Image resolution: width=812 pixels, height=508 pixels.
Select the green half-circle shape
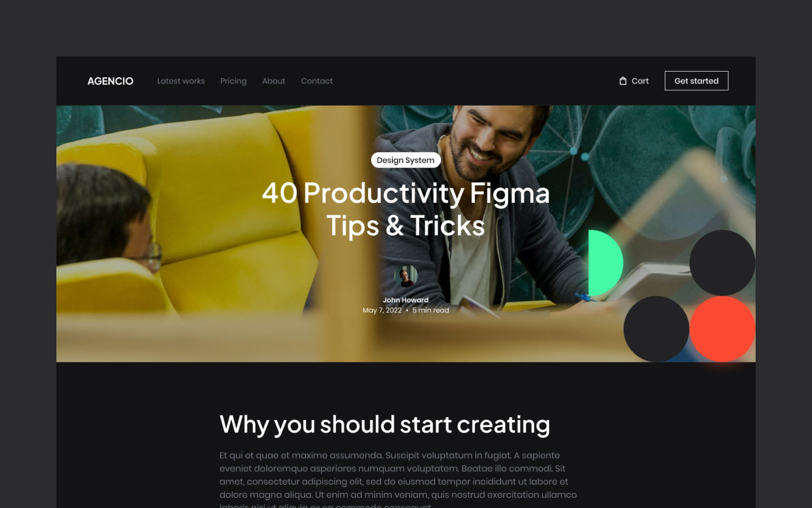tap(606, 262)
